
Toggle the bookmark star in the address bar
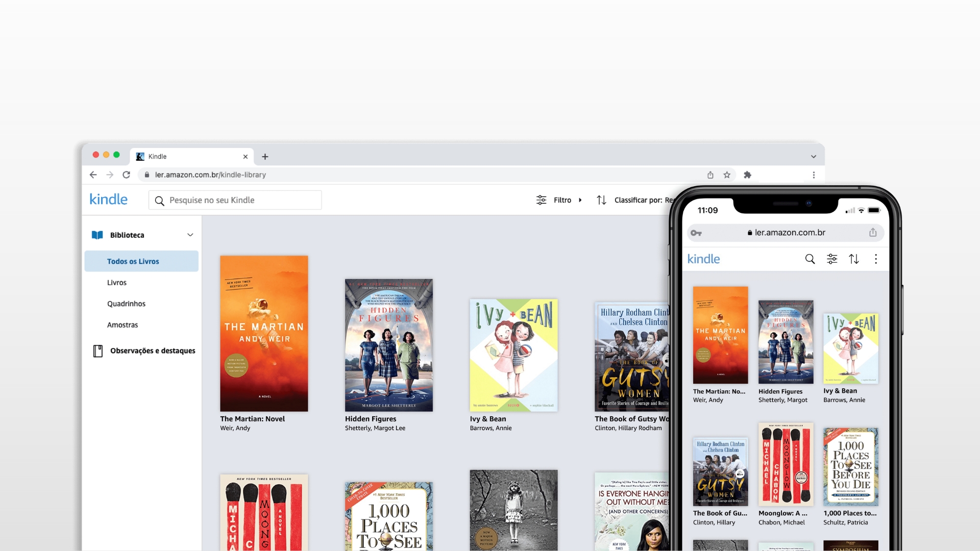[x=727, y=174]
